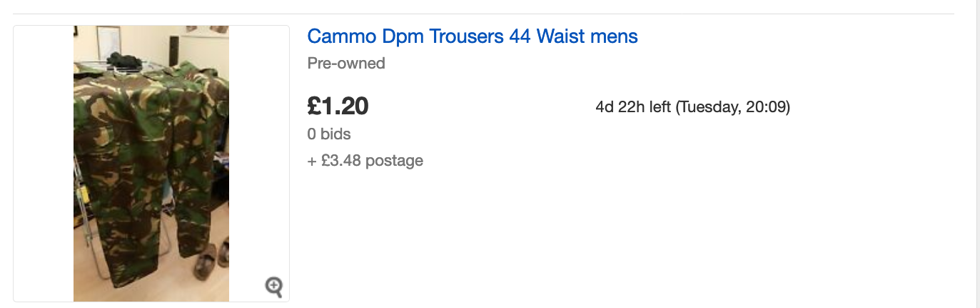Open Cammo Dpm Trousers 44 Waist link
980x308 pixels.
473,36
